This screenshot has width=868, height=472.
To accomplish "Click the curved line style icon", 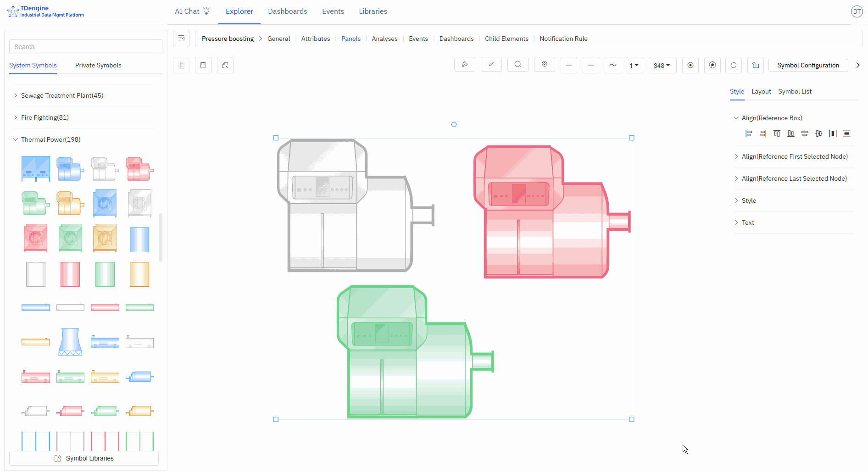I will (x=613, y=65).
